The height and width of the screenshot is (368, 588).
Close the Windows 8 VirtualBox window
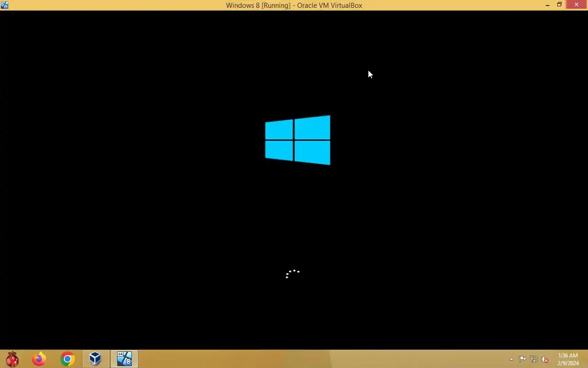[577, 5]
